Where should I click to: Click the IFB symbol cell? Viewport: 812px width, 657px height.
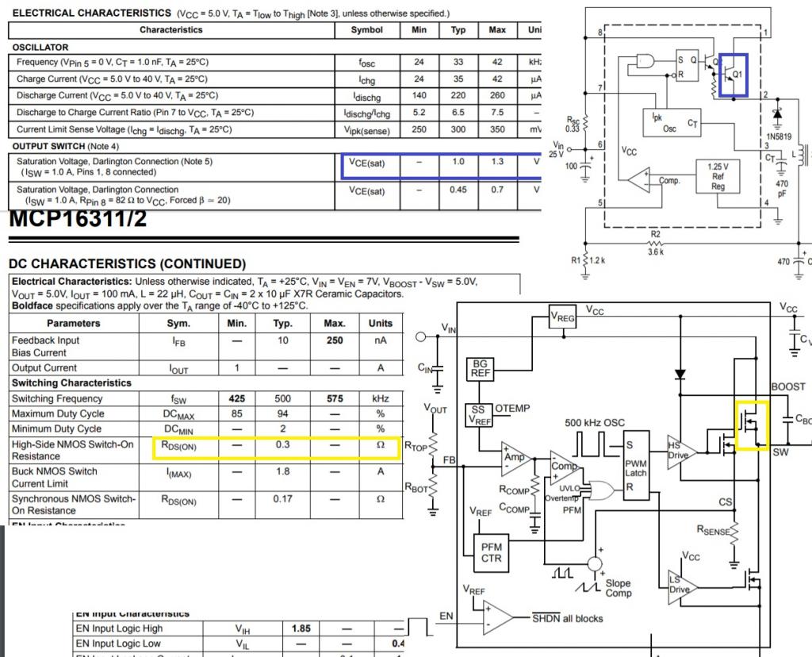pyautogui.click(x=178, y=341)
